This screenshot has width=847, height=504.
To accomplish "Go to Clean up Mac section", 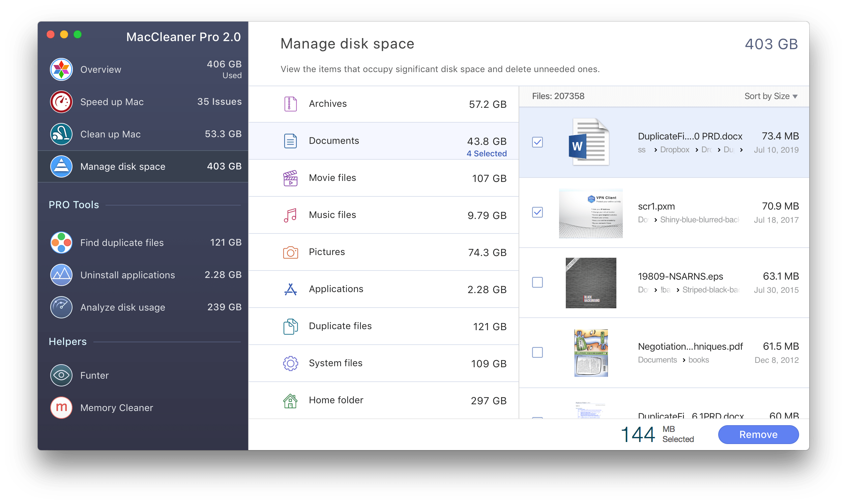I will (143, 134).
